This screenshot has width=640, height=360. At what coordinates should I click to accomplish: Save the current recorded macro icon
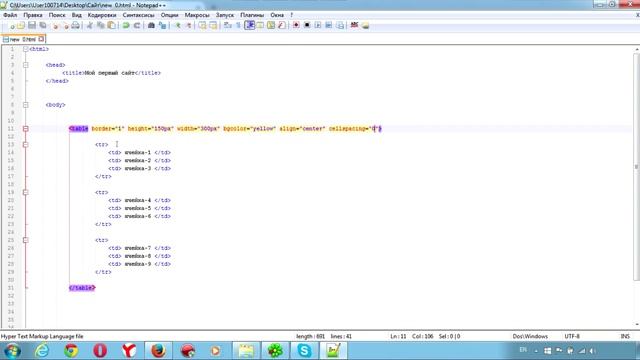pyautogui.click(x=340, y=26)
